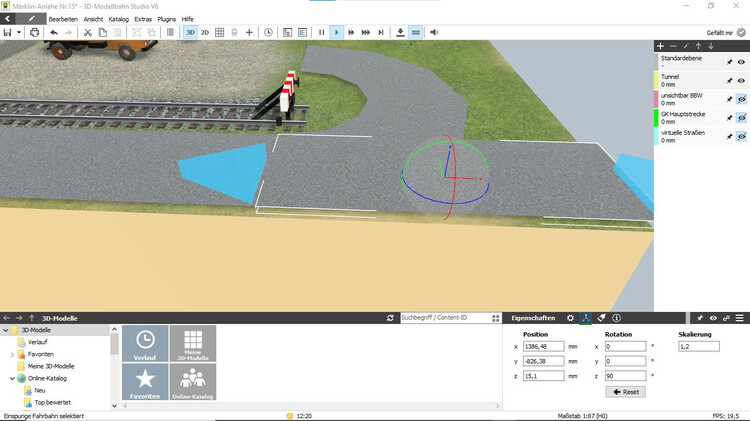Viewport: 750px width, 421px height.
Task: Pin the Standardebene layer
Action: (x=729, y=62)
